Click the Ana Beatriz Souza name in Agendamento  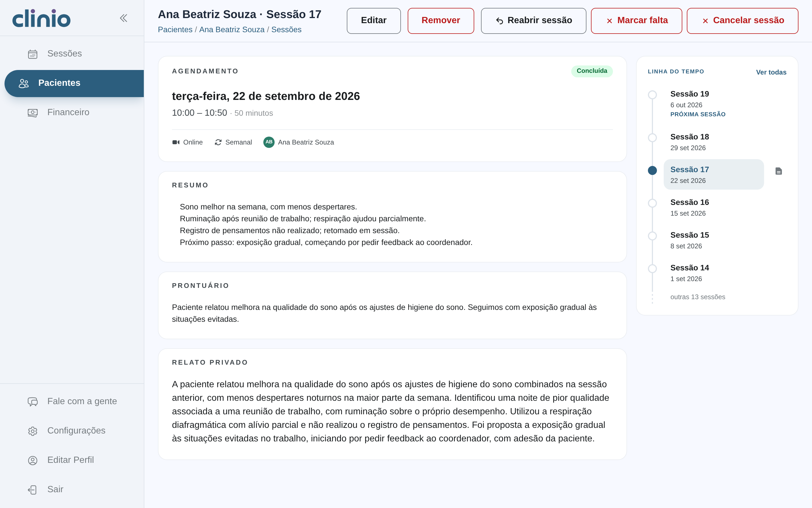(306, 143)
